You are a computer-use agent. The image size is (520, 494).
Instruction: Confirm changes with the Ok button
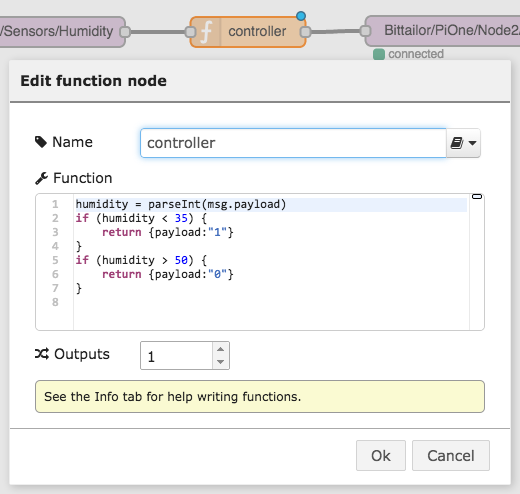point(381,456)
